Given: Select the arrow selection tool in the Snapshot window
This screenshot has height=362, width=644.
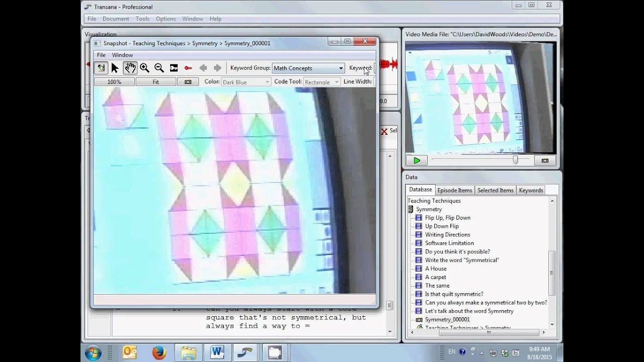Looking at the screenshot, I should (115, 67).
